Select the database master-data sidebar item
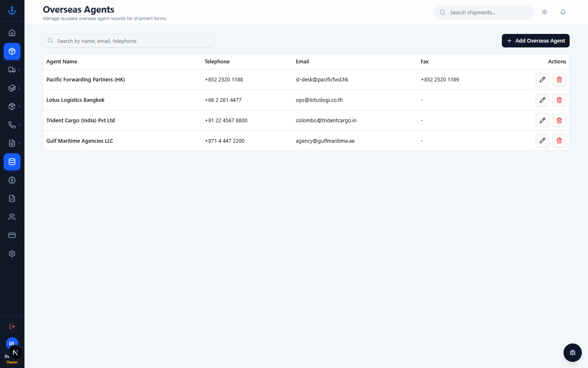This screenshot has width=588, height=368. point(12,162)
